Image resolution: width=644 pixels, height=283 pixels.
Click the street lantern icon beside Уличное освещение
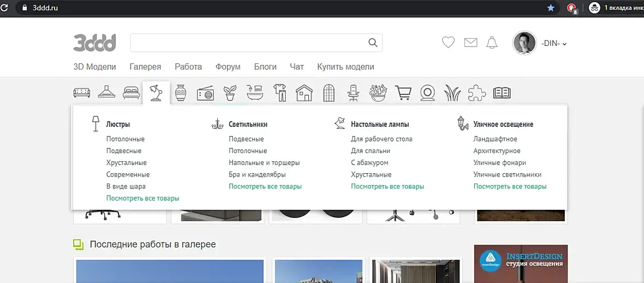pyautogui.click(x=462, y=123)
